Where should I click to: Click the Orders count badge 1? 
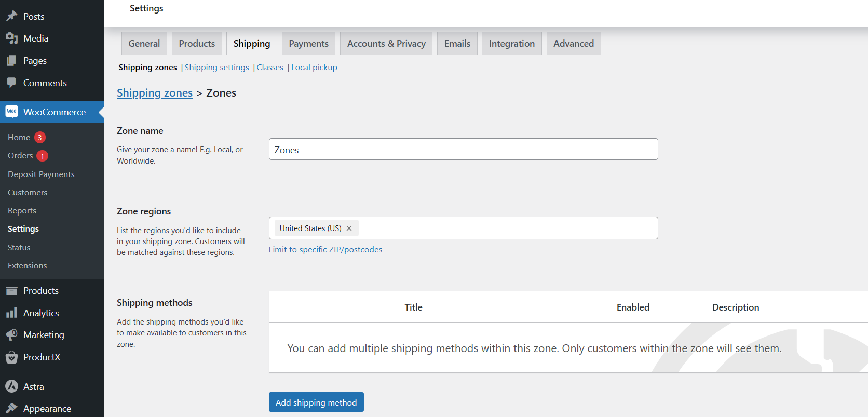[x=43, y=156]
